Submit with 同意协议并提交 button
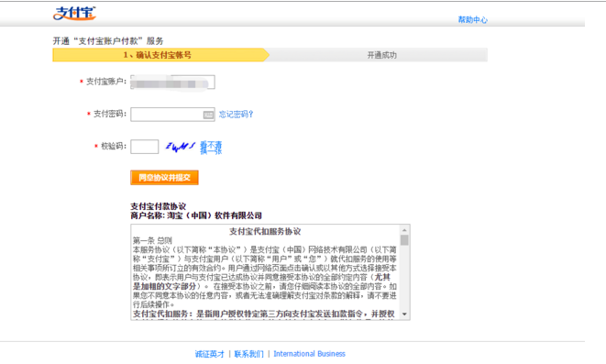The height and width of the screenshot is (364, 606). [x=164, y=178]
